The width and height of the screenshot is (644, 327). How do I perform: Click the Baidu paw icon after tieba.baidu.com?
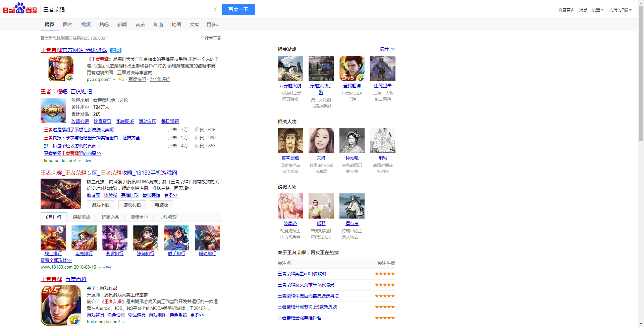pyautogui.click(x=89, y=161)
